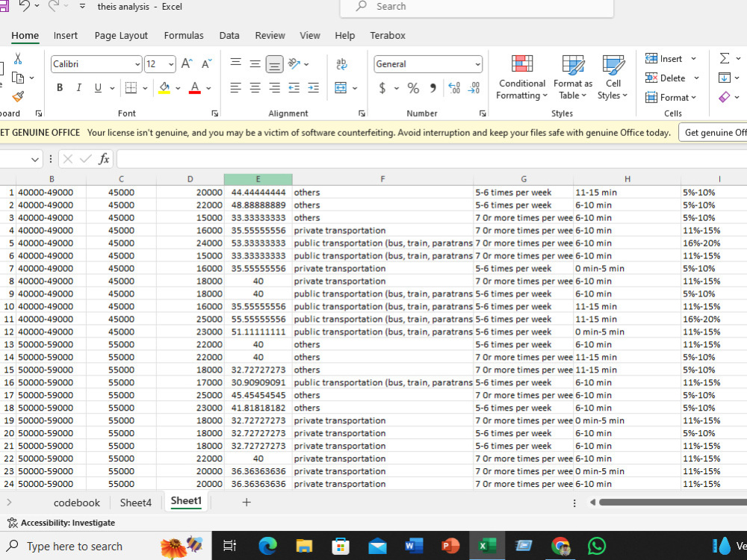Screen dimensions: 747x560
Task: Click the Copy icon
Action: pos(18,78)
